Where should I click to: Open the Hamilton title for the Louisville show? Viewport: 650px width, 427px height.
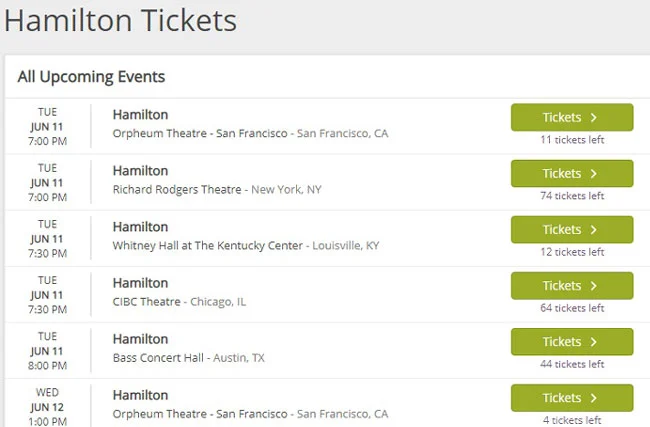pyautogui.click(x=141, y=227)
